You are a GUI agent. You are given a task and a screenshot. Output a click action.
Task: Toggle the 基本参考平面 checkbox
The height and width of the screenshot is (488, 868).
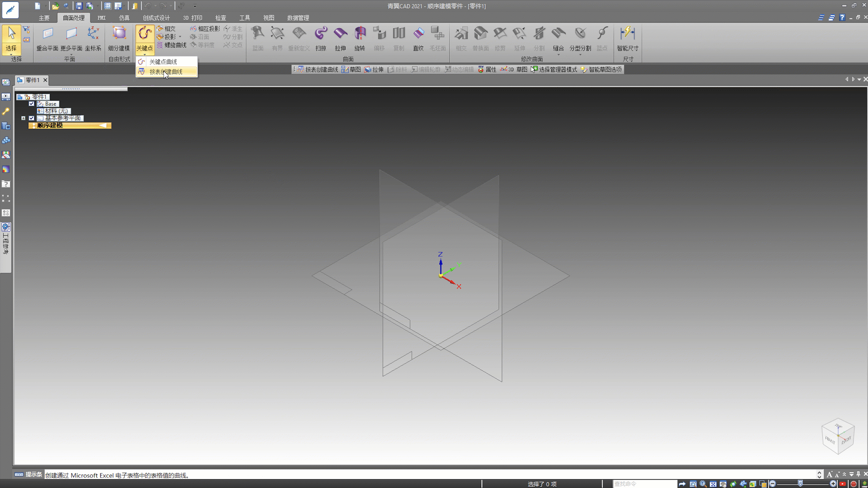(32, 118)
